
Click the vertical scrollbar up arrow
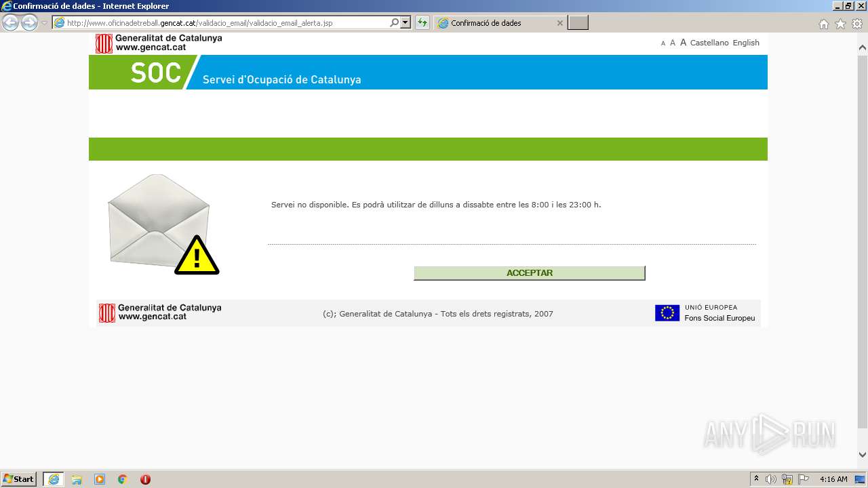point(863,48)
